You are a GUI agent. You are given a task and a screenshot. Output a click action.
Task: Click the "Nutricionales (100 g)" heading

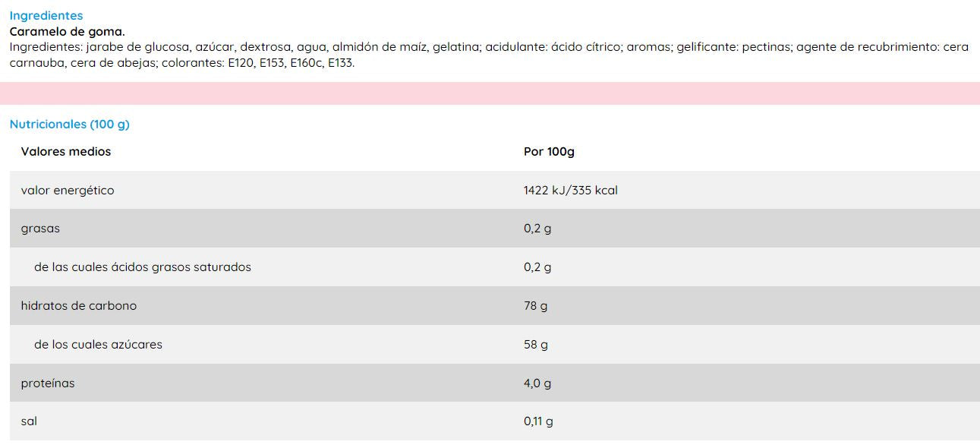[x=70, y=125]
